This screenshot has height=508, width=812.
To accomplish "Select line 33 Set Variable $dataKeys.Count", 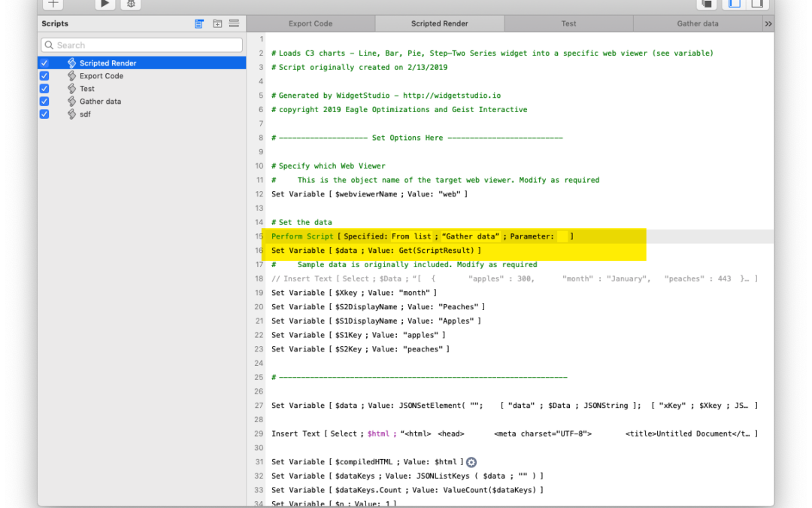I will 408,490.
